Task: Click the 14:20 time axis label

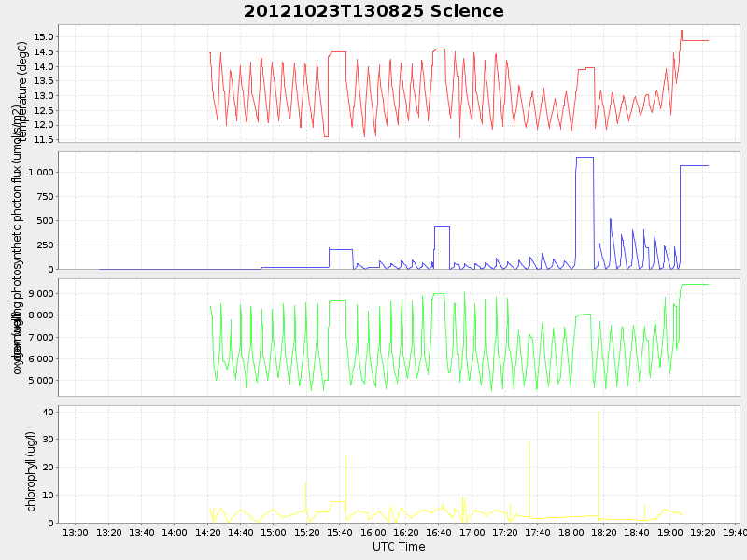Action: click(x=207, y=532)
